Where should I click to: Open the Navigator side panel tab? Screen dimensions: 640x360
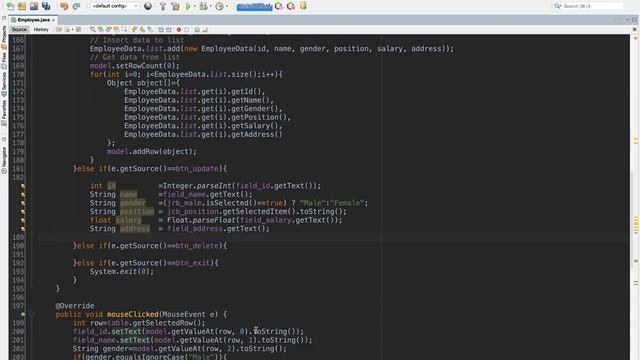[x=4, y=159]
